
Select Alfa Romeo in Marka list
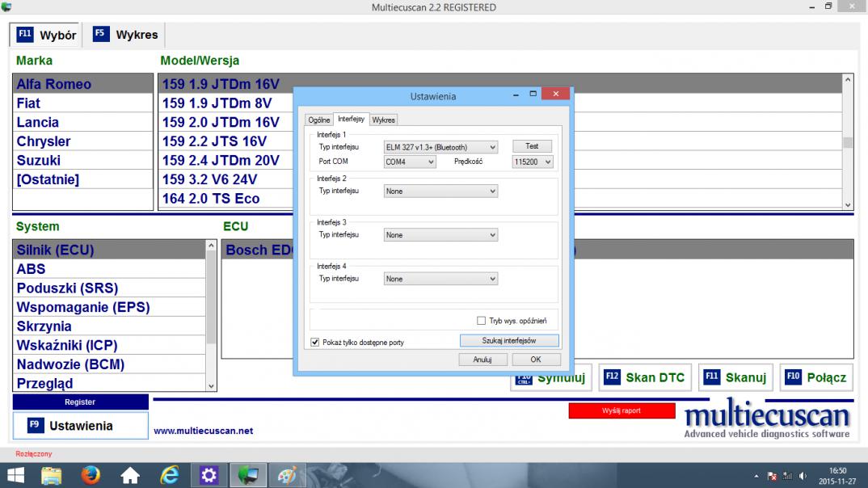83,84
